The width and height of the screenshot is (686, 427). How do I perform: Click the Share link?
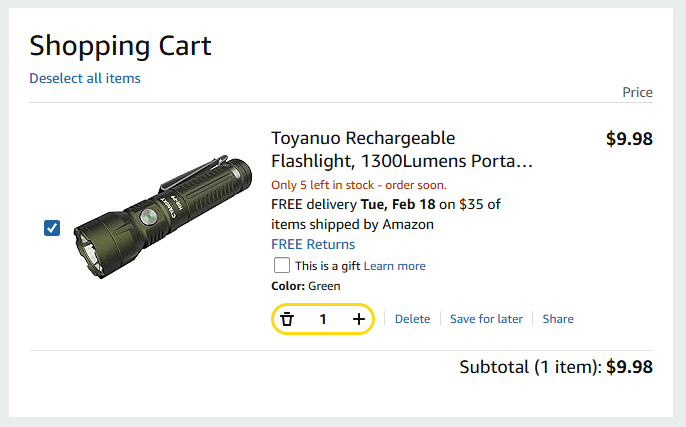[558, 319]
